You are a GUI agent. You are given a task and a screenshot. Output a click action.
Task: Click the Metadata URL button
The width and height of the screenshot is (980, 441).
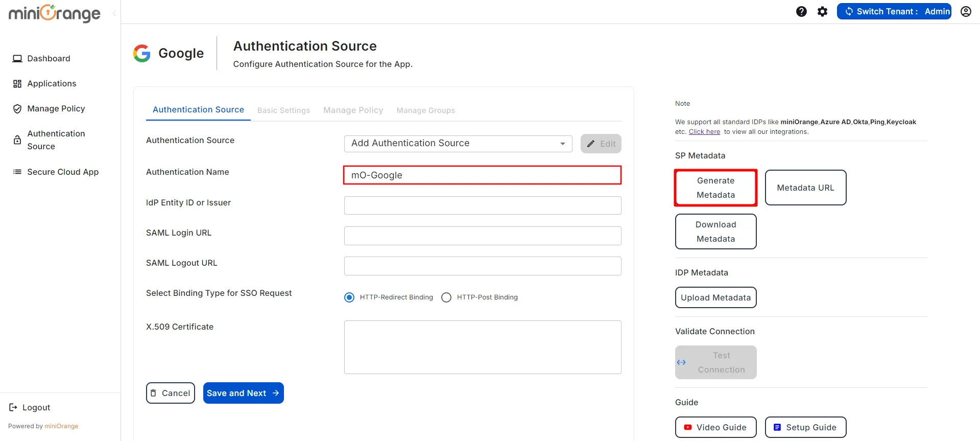[805, 188]
